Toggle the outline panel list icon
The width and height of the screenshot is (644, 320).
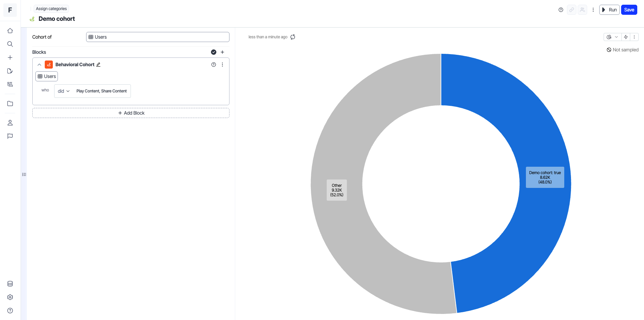24,174
